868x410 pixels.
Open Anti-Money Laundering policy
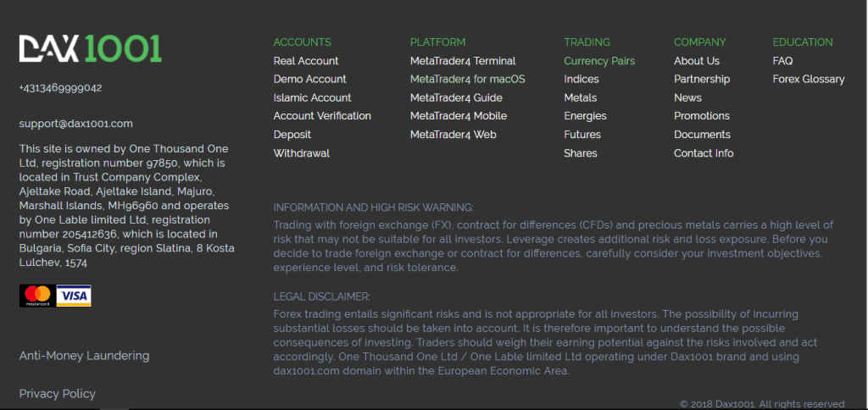pos(84,355)
